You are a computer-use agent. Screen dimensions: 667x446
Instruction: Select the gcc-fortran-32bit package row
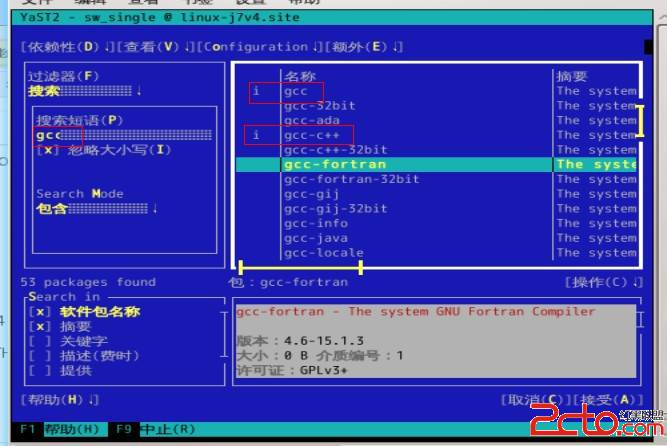tap(436, 179)
